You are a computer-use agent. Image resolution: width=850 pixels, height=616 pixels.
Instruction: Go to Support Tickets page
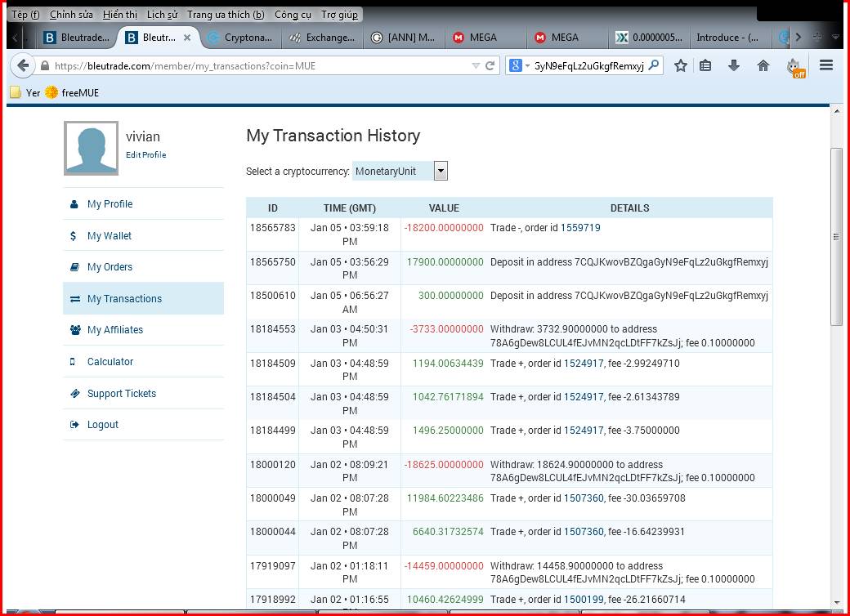(x=121, y=394)
